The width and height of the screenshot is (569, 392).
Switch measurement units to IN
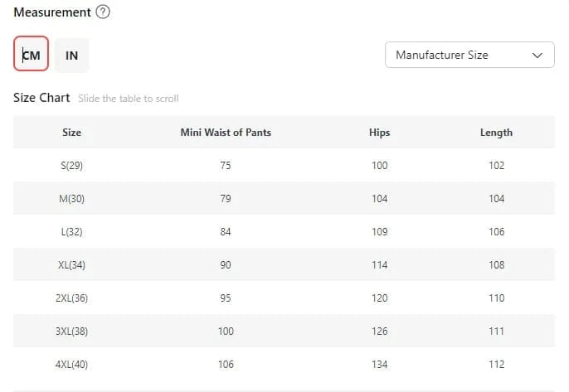point(72,56)
